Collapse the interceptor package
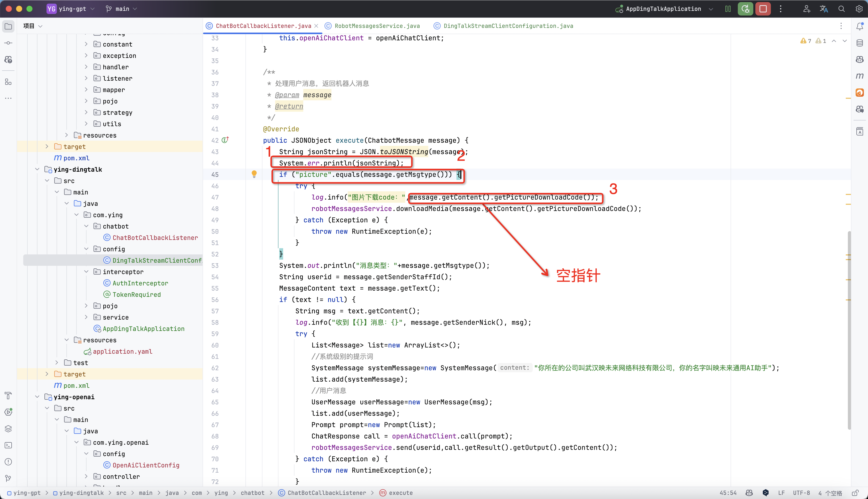Screen dimensions: 868x499 tap(86, 271)
